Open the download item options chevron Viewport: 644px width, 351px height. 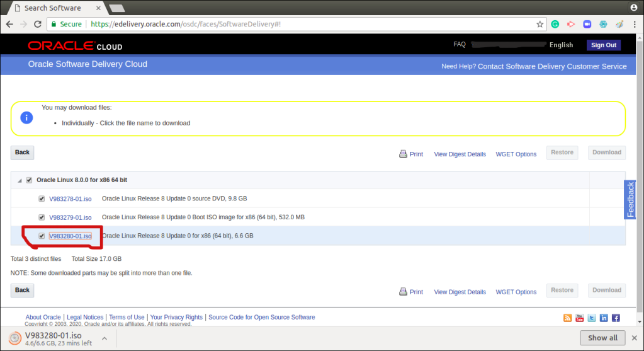click(105, 338)
